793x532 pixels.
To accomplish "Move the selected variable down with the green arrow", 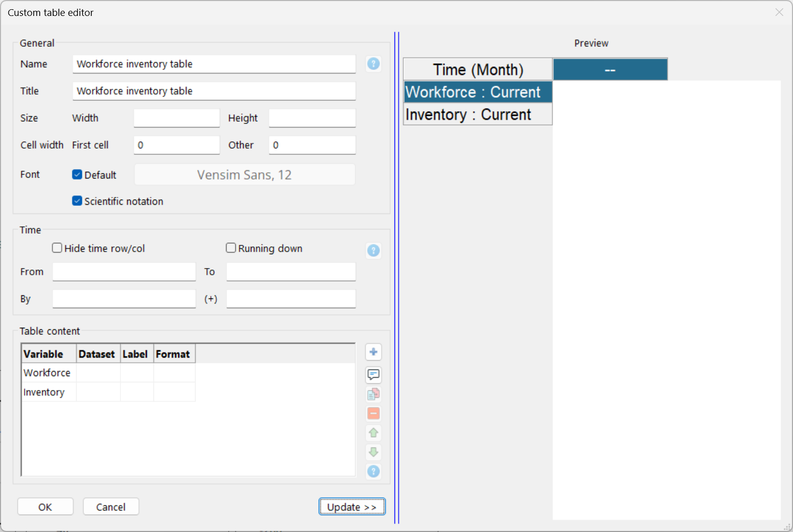I will [x=373, y=452].
